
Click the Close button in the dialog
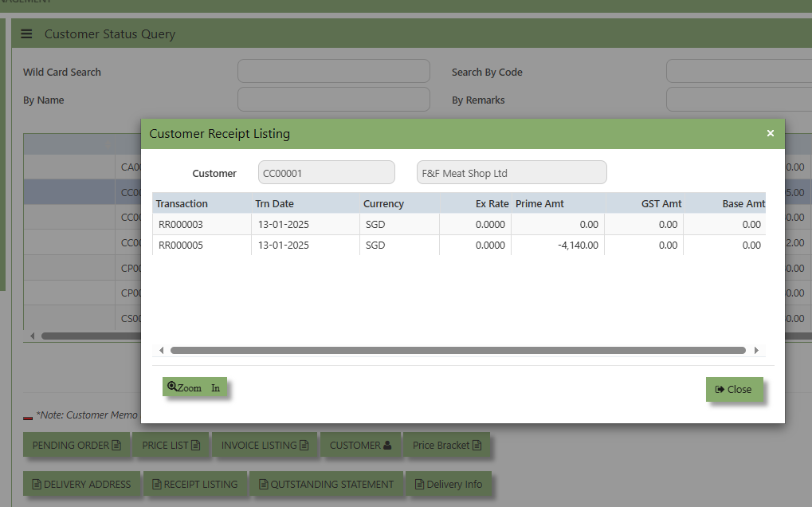[x=735, y=389]
